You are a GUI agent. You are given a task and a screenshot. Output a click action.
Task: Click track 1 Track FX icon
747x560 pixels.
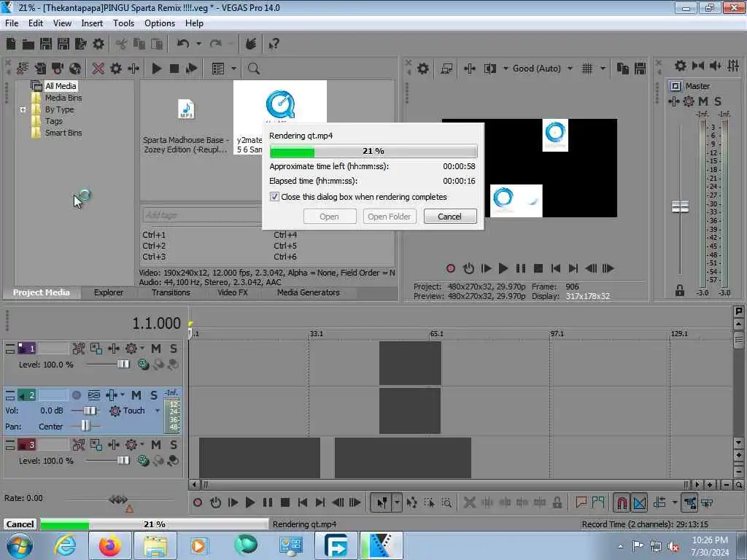[x=131, y=349]
